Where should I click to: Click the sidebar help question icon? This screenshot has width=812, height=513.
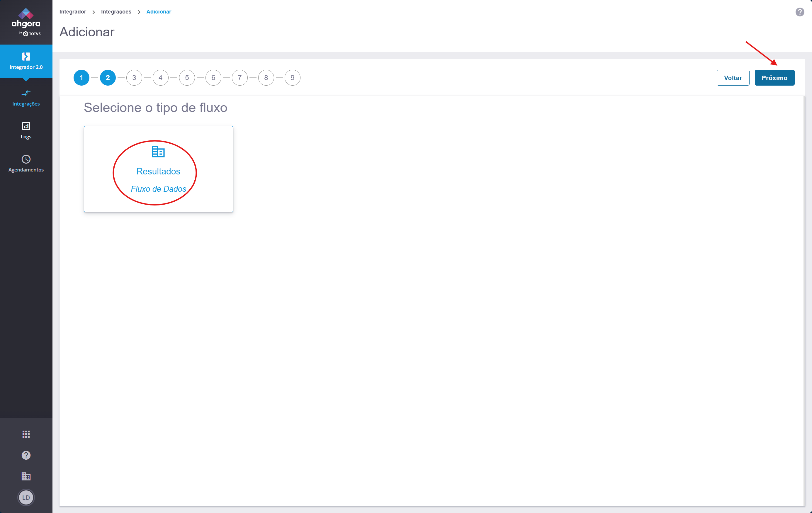(26, 455)
